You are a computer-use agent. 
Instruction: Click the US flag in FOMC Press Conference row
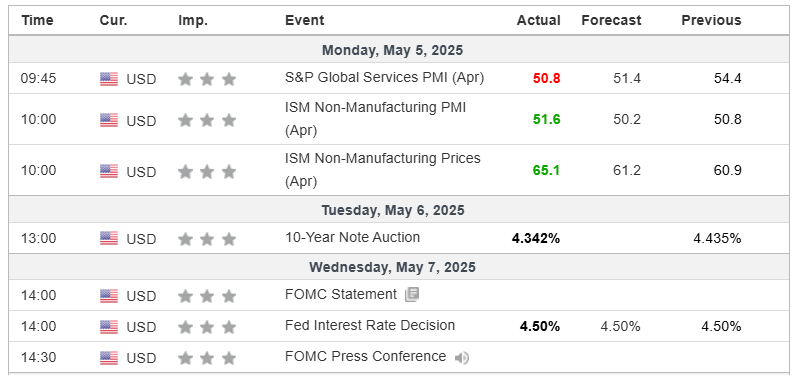109,358
